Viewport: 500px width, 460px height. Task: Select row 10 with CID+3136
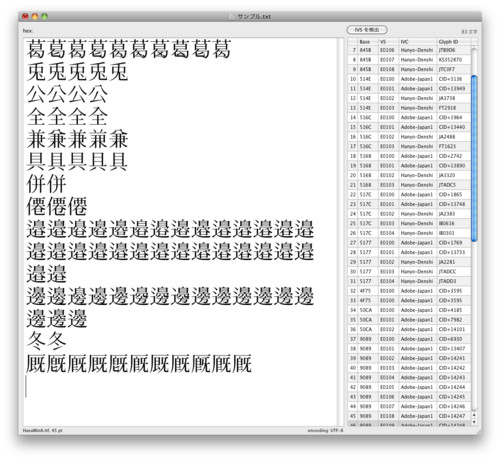[x=409, y=79]
